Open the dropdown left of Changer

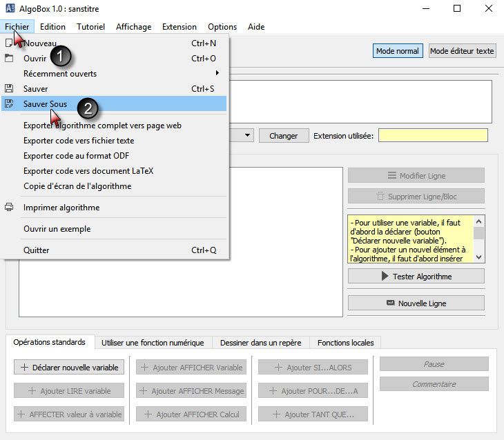(x=247, y=136)
